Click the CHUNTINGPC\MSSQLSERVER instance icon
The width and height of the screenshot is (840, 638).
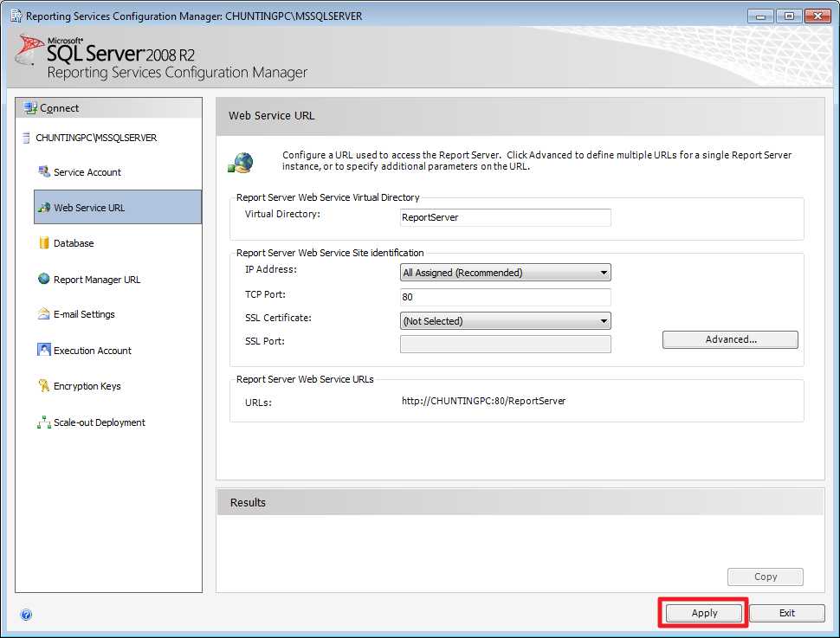click(x=26, y=138)
